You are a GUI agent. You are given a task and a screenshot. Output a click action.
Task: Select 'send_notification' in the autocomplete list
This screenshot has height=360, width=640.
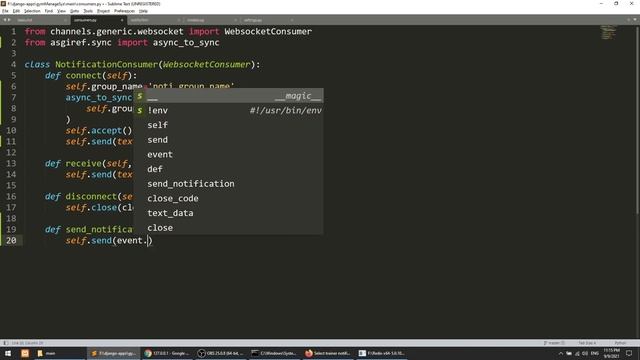click(x=191, y=184)
